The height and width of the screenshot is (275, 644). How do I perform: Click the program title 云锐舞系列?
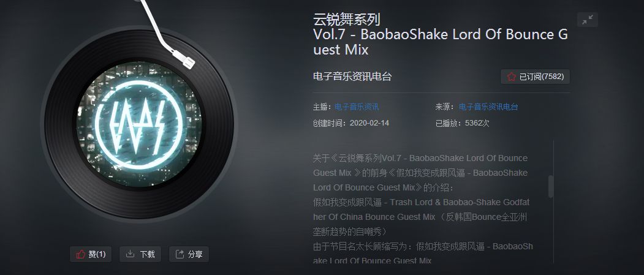[x=347, y=19]
